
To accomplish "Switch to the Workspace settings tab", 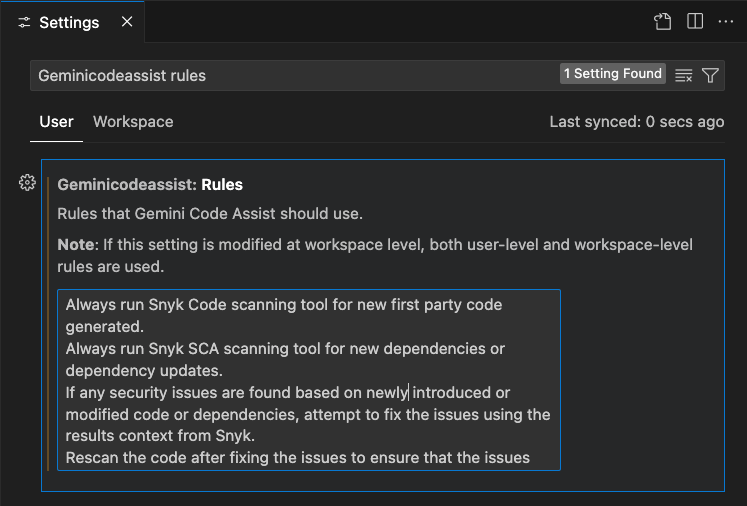I will (x=133, y=122).
